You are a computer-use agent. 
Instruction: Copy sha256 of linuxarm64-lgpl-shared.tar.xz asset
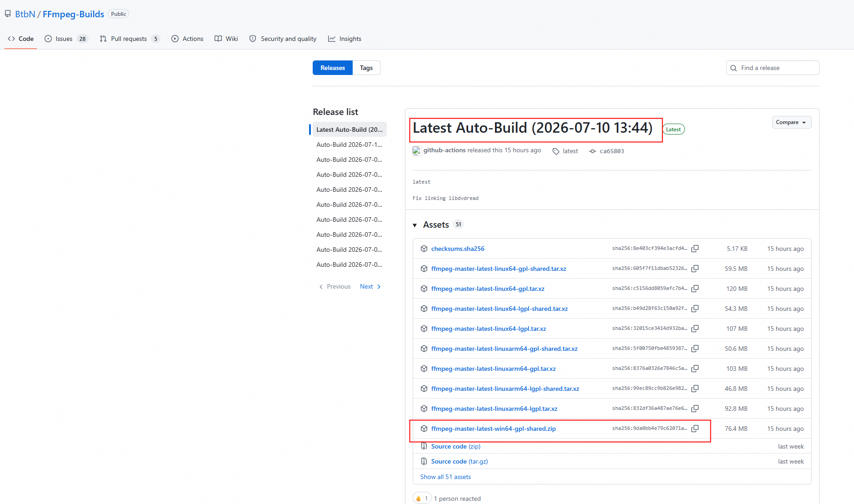(x=695, y=389)
